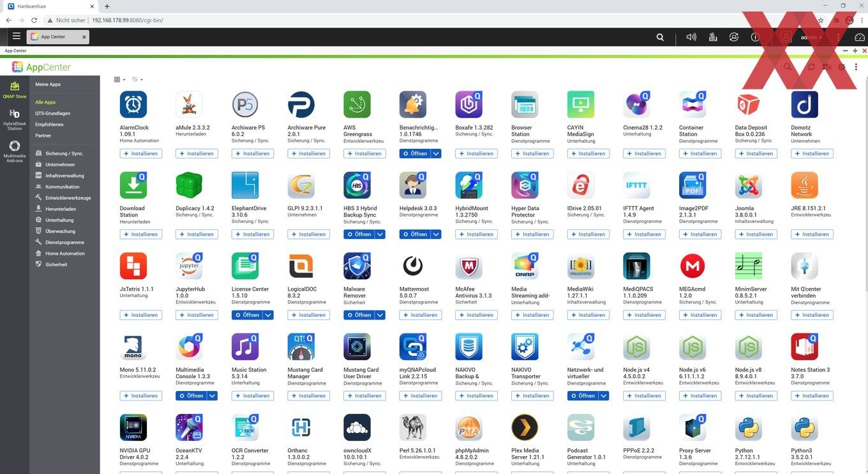Select Meine Apps in the sidebar

48,84
